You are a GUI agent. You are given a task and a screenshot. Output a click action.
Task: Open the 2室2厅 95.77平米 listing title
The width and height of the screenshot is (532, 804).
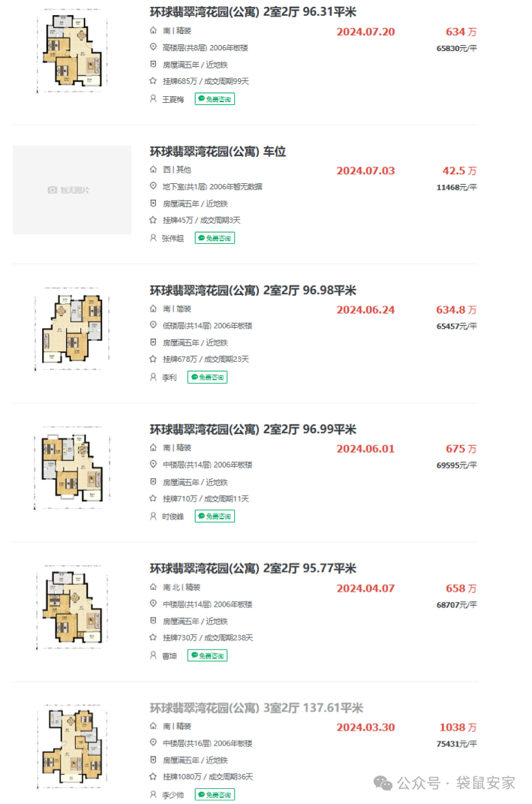coord(253,568)
